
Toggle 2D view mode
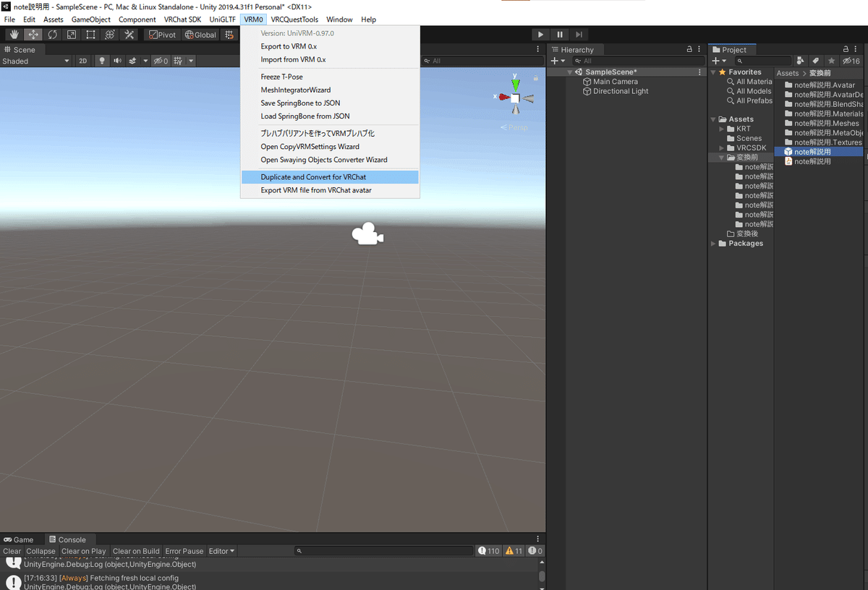[83, 61]
